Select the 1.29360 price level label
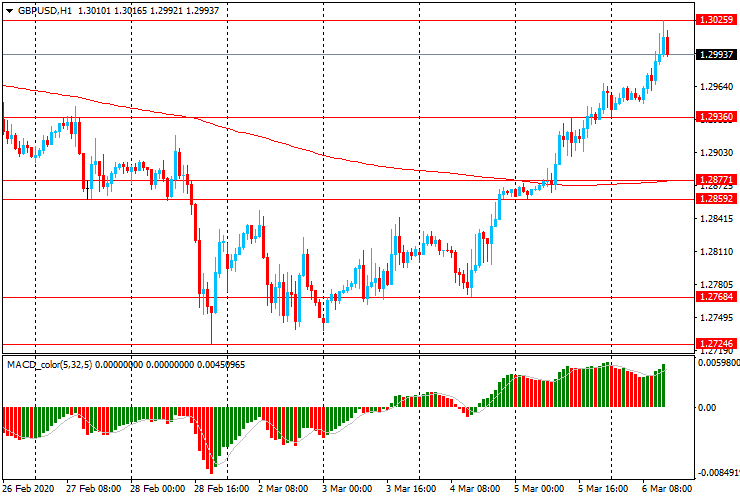The height and width of the screenshot is (500, 740). pyautogui.click(x=717, y=117)
